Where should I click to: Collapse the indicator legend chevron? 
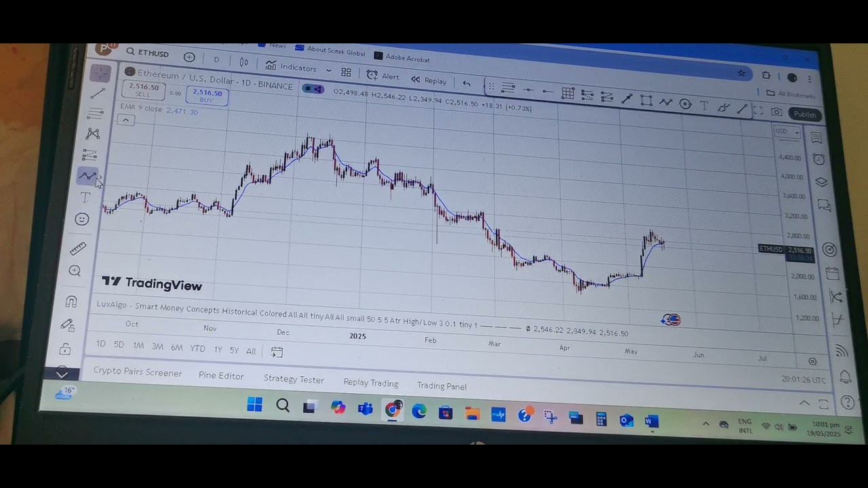[x=125, y=120]
